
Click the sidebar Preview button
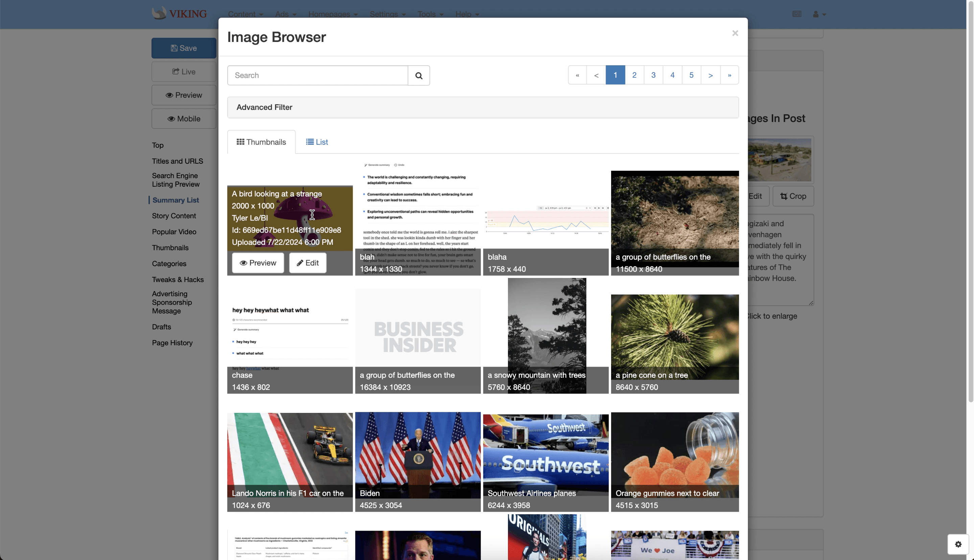pyautogui.click(x=184, y=95)
